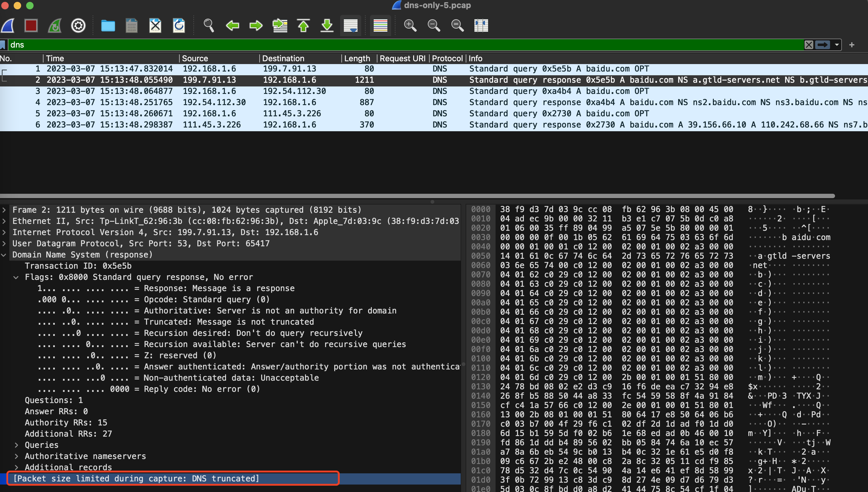Sort by the Time column header
The width and height of the screenshot is (868, 492).
(111, 58)
